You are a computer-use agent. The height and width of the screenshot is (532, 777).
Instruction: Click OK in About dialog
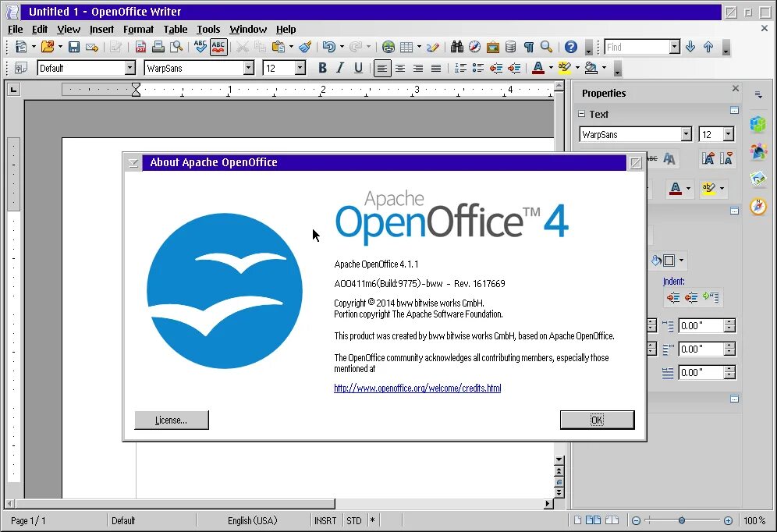tap(597, 420)
